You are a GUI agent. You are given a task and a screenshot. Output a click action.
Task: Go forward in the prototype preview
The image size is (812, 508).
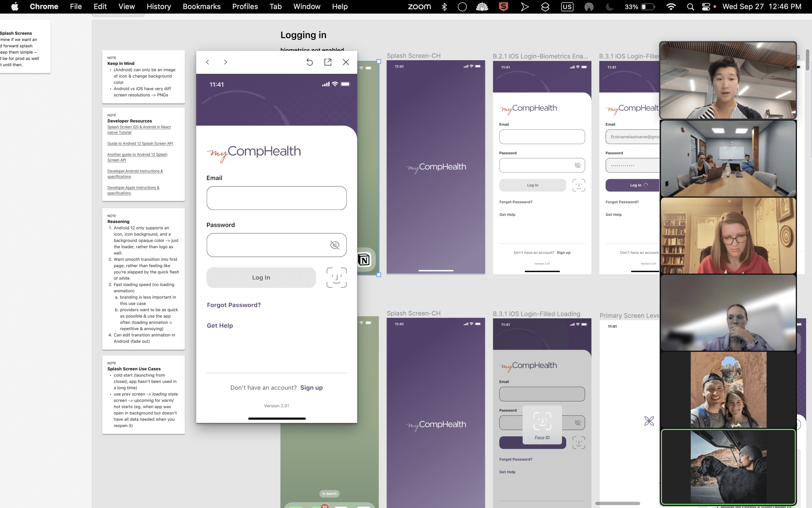click(x=226, y=62)
